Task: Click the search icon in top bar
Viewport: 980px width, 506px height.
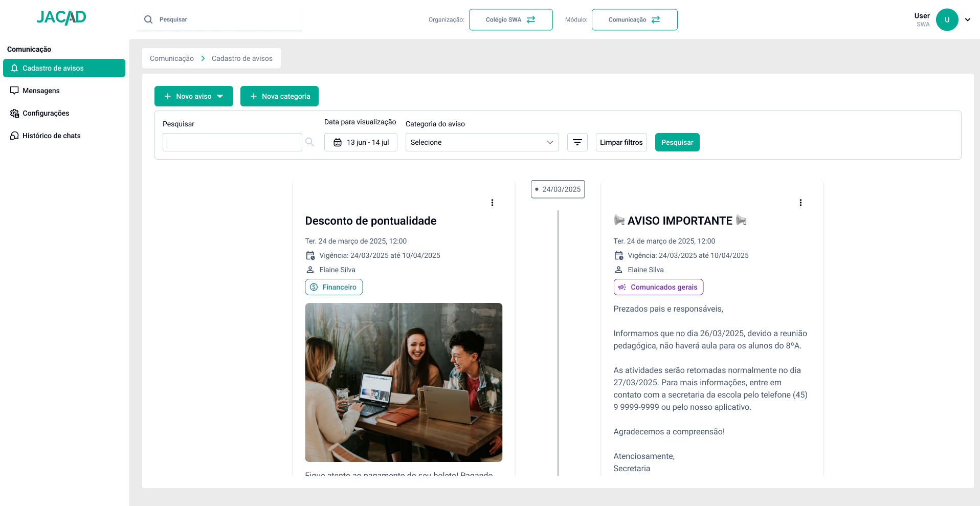Action: [x=148, y=19]
